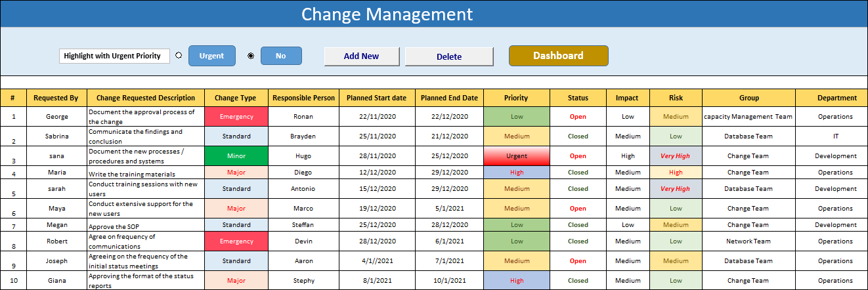Select the Approve the SOP description cell
The width and height of the screenshot is (868, 290).
(x=145, y=225)
